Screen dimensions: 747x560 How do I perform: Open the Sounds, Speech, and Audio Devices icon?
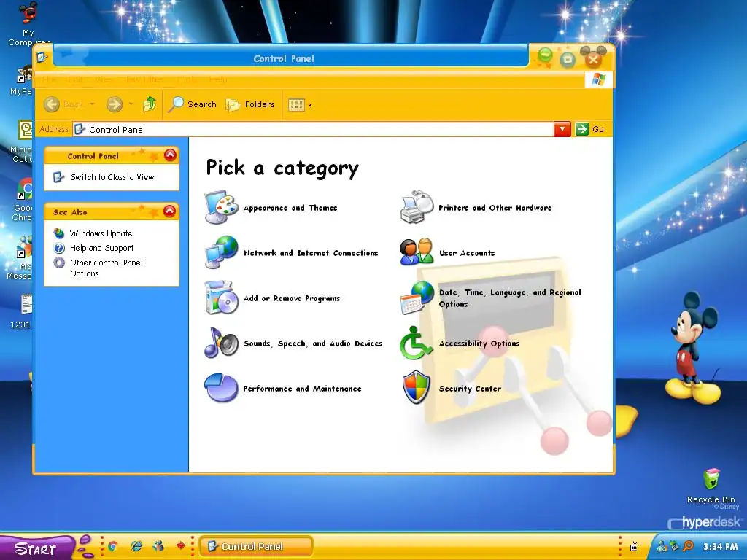tap(222, 343)
